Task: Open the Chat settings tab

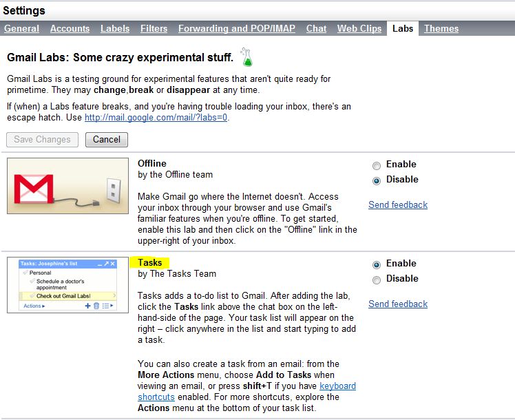Action: (x=316, y=28)
